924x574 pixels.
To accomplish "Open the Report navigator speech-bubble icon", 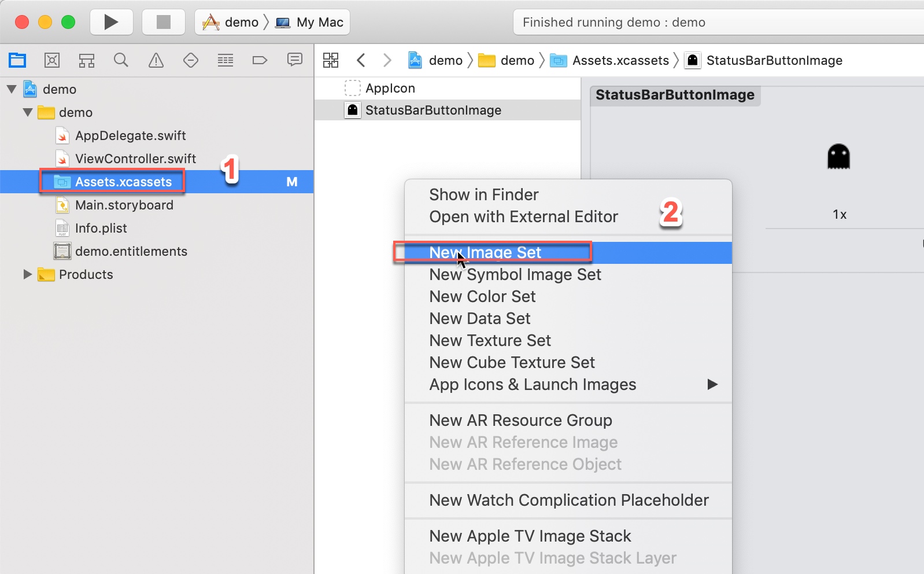I will 295,60.
